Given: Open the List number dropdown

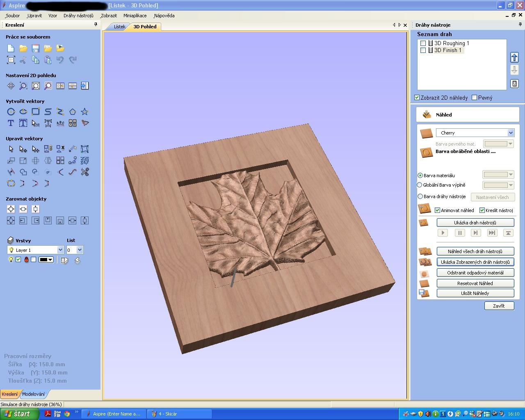Looking at the screenshot, I should point(80,250).
